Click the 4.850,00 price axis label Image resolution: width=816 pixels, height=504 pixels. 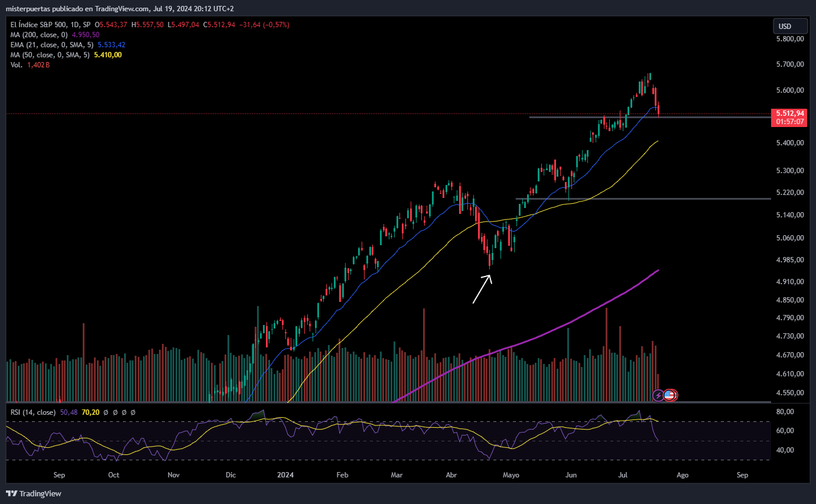point(790,300)
